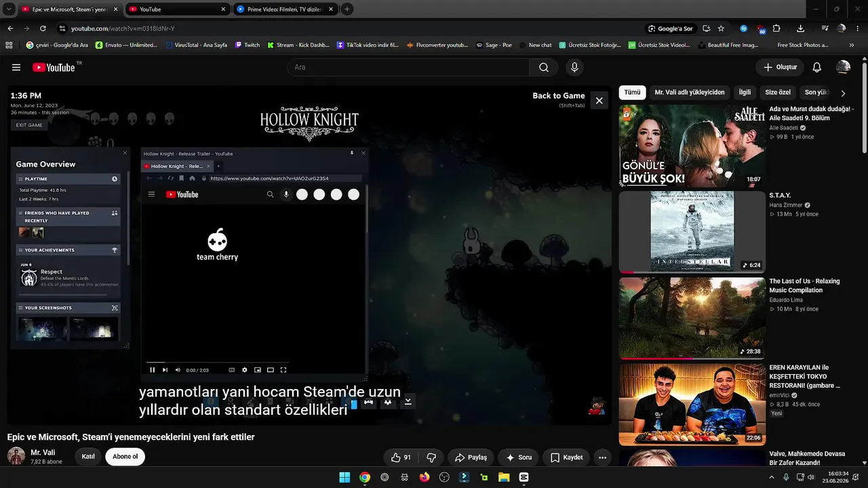Open the Envato bookmark
The width and height of the screenshot is (868, 488).
click(x=127, y=45)
